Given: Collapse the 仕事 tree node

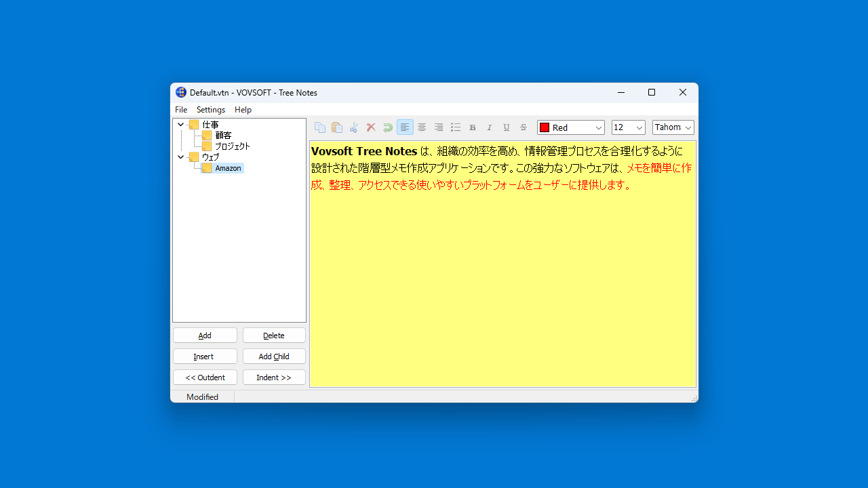Looking at the screenshot, I should click(180, 125).
